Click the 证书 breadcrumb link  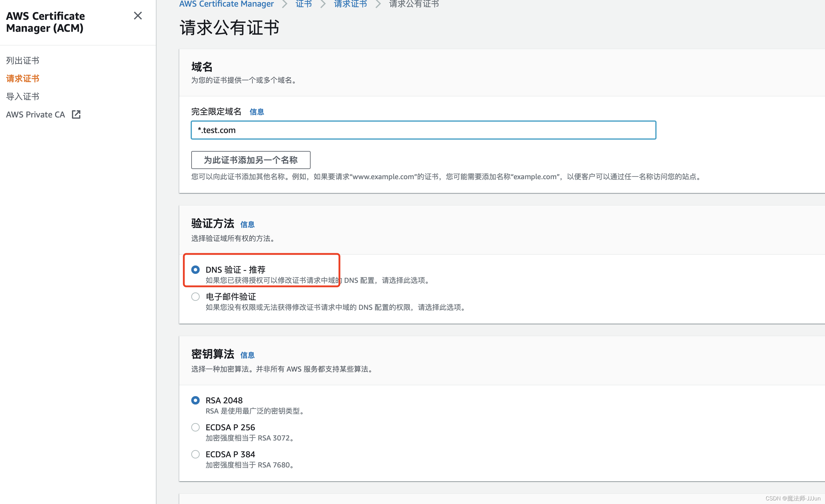(x=304, y=4)
